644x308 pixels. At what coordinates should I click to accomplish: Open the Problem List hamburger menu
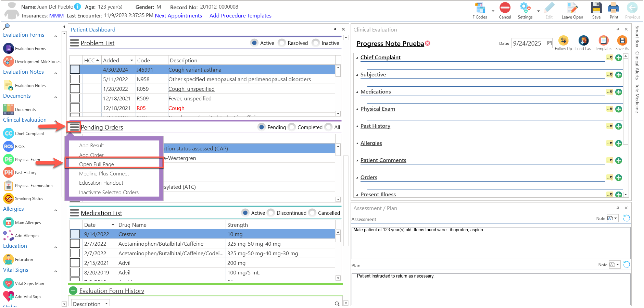tap(74, 43)
